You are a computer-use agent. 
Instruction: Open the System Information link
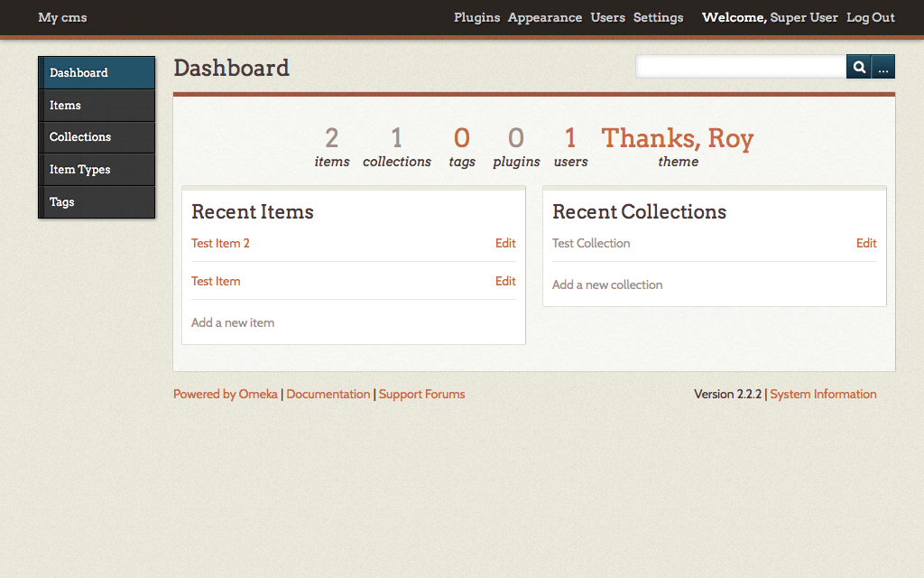click(823, 394)
